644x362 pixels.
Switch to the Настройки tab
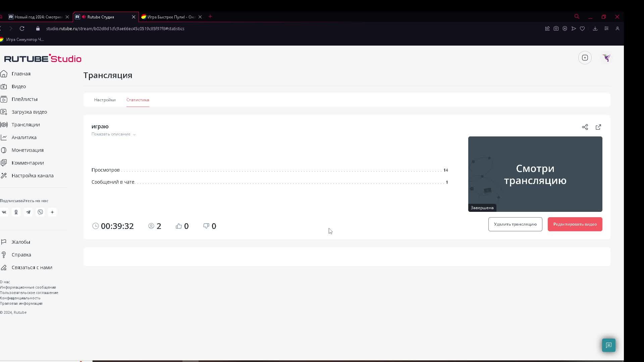[x=105, y=100]
